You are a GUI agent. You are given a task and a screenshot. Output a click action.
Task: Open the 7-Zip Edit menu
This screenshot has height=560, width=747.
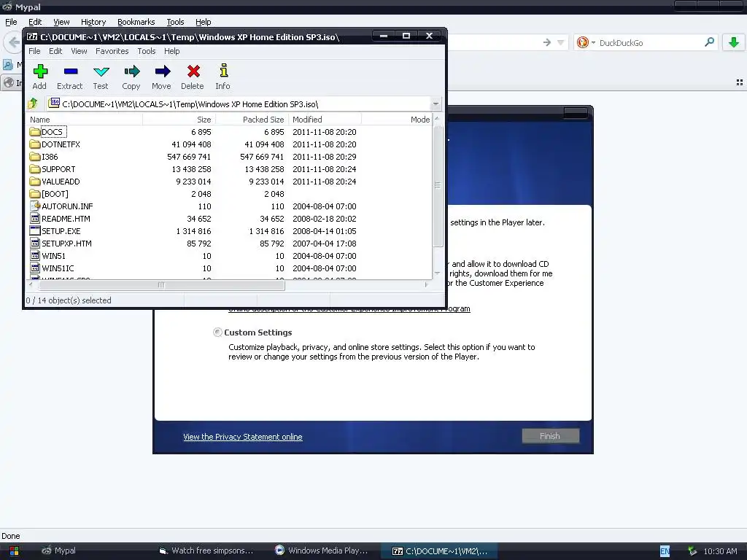[x=55, y=51]
